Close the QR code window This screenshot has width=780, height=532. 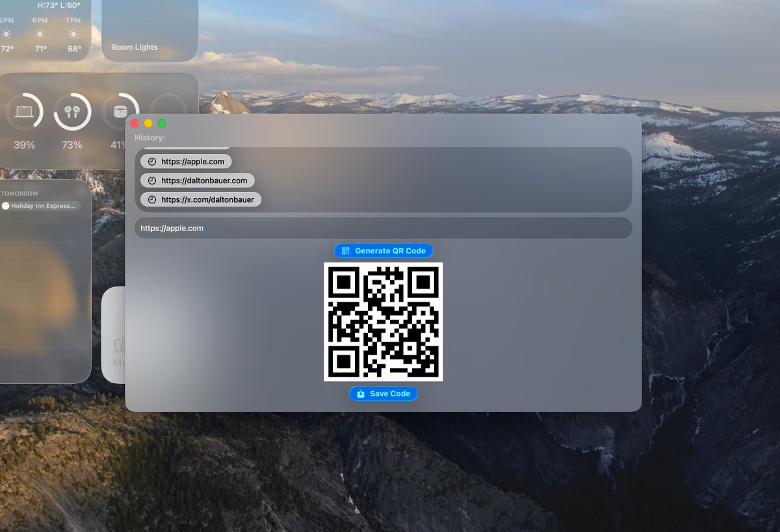coord(135,123)
